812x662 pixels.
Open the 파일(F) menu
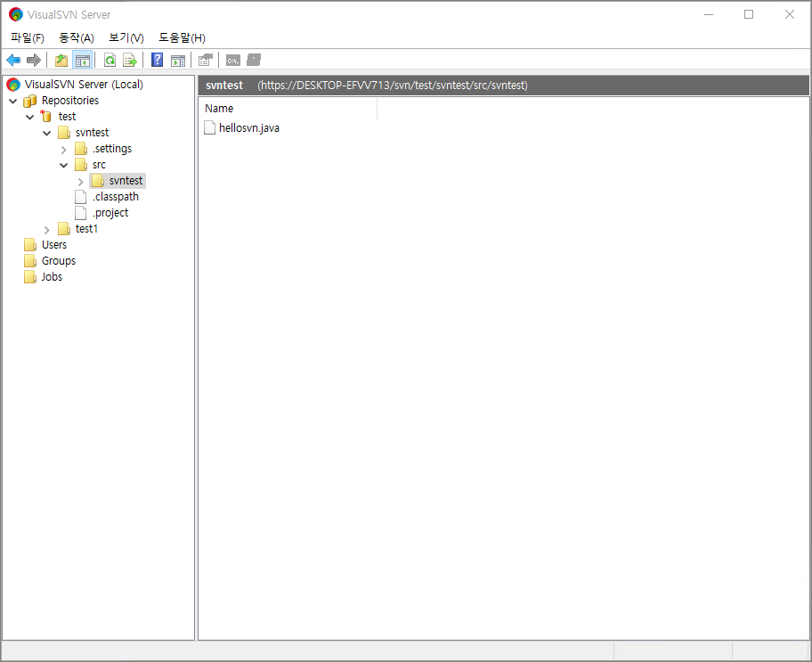[x=28, y=37]
